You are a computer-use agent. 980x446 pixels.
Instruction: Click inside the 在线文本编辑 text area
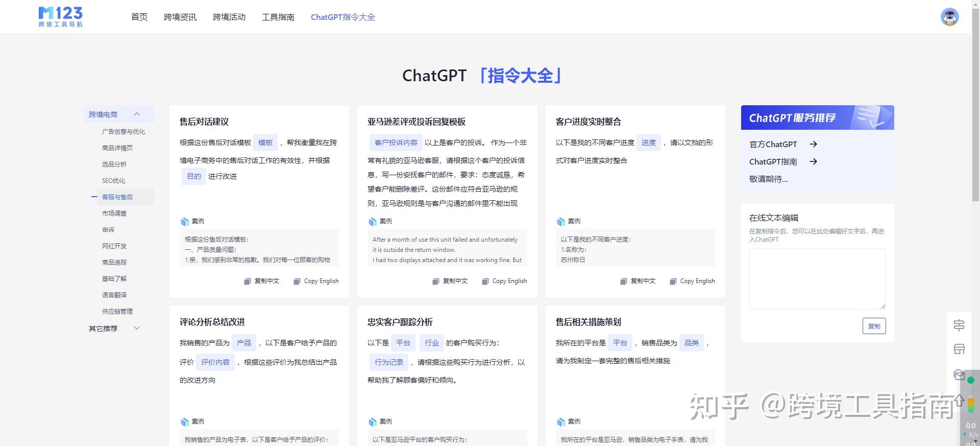(x=817, y=278)
